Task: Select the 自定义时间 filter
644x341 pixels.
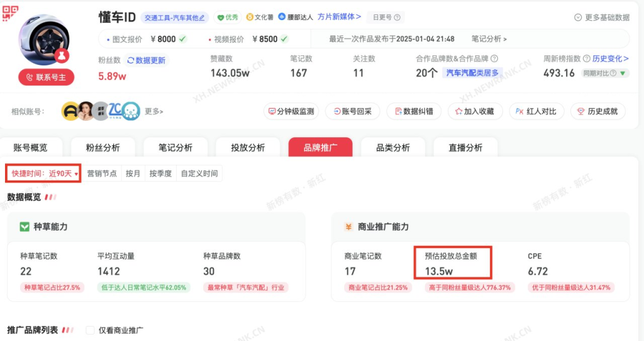Action: [199, 174]
